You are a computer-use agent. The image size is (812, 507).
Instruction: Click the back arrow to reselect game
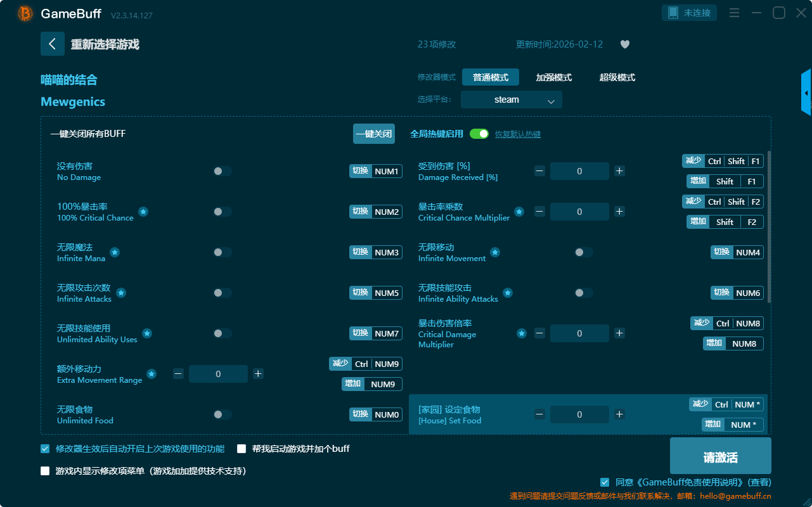tap(53, 44)
